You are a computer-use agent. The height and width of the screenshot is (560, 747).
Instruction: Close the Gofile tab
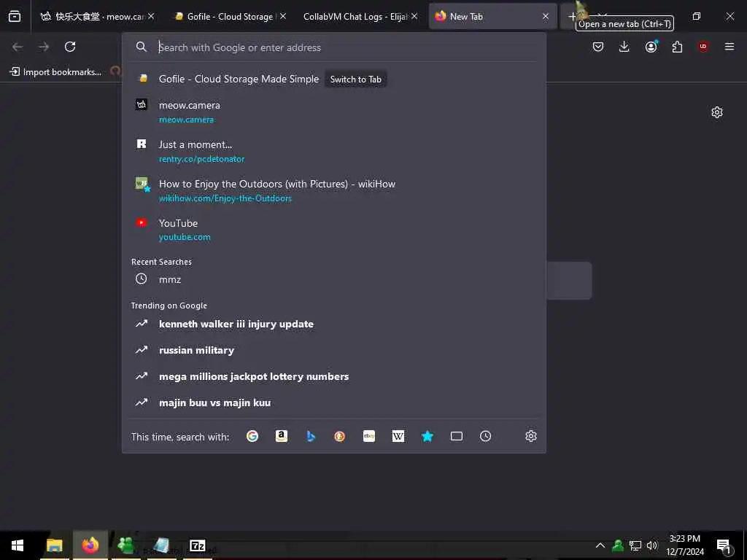tap(283, 17)
